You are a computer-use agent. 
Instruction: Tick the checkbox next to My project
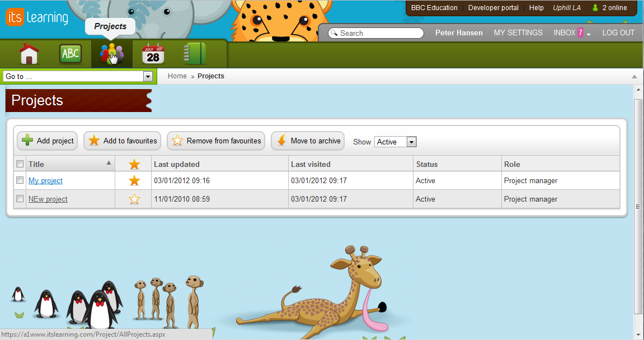[x=20, y=180]
